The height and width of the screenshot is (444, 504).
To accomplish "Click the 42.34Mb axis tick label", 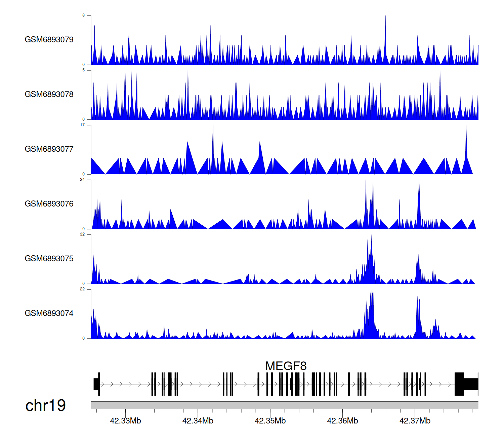I will (x=198, y=421).
